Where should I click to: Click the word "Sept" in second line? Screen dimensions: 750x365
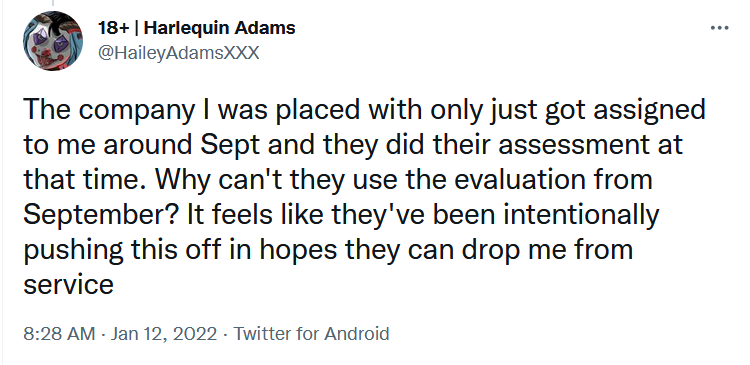230,146
